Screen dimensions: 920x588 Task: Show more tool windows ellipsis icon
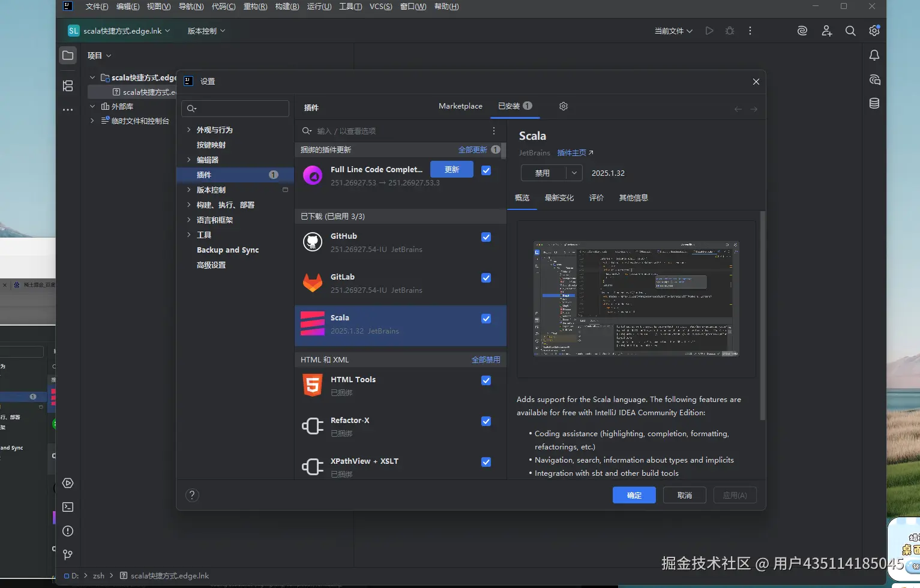pyautogui.click(x=68, y=110)
